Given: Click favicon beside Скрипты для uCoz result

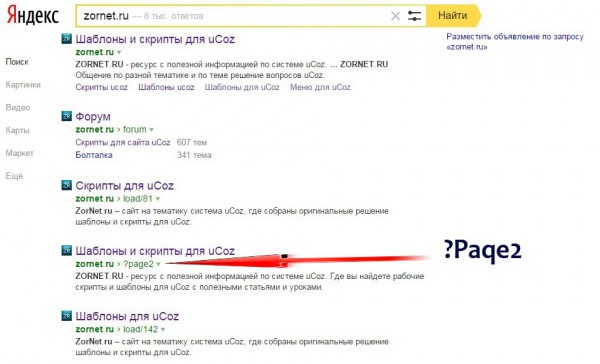Looking at the screenshot, I should coord(67,185).
